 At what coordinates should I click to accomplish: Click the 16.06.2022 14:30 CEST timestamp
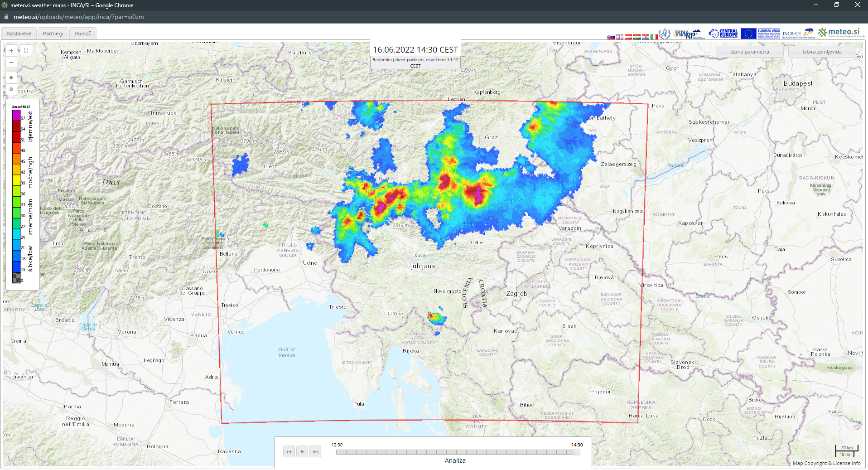click(x=415, y=50)
